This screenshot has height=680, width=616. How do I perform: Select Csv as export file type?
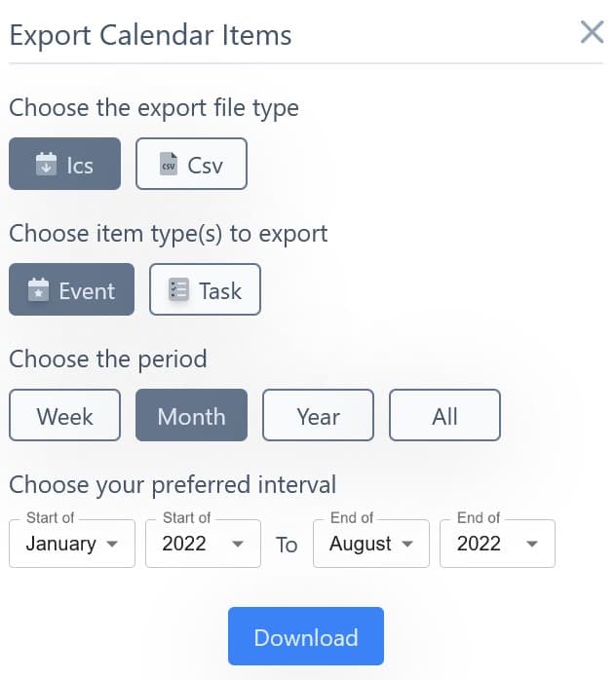click(x=191, y=164)
